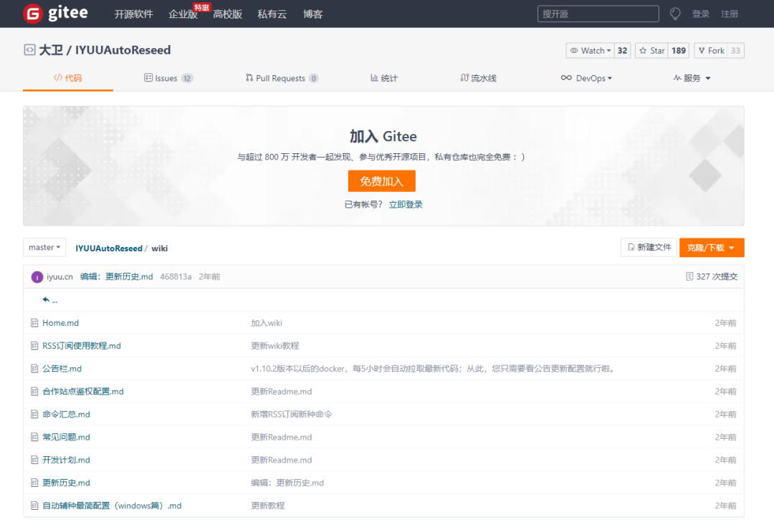Click the 加入wiki commit message
774x532 pixels.
[267, 323]
